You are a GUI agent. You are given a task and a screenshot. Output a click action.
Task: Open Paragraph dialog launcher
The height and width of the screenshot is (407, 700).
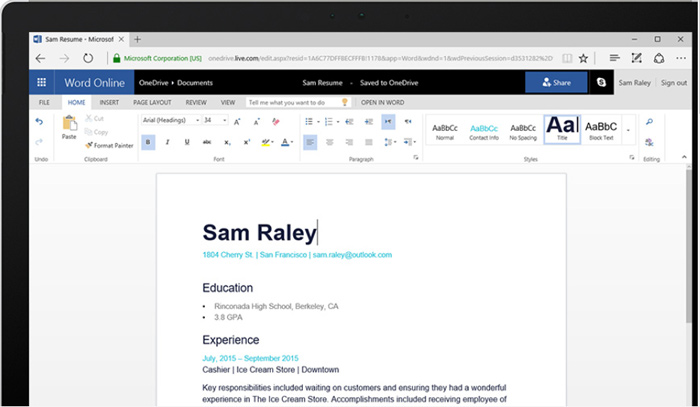pyautogui.click(x=416, y=158)
